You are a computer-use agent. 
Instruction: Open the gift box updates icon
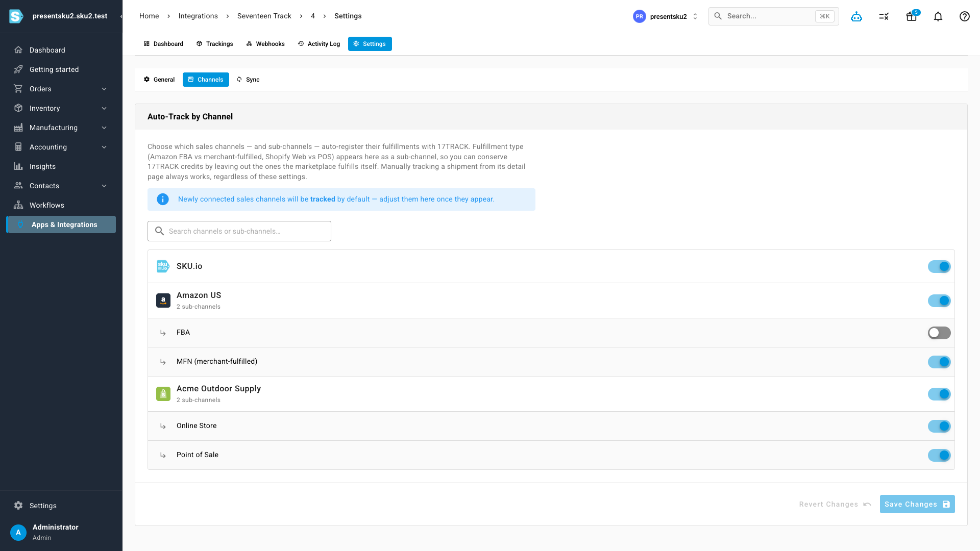(x=912, y=16)
